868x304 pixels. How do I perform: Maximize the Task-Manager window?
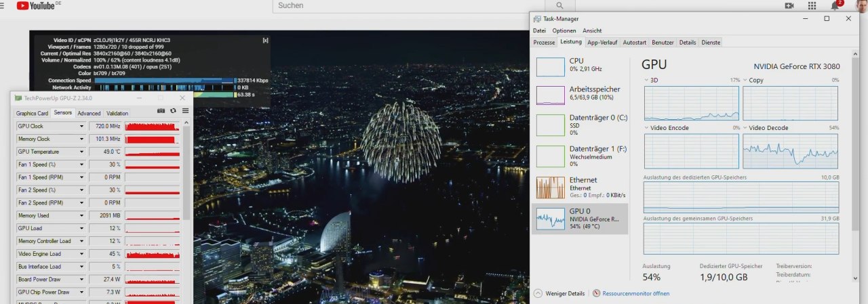(x=827, y=19)
